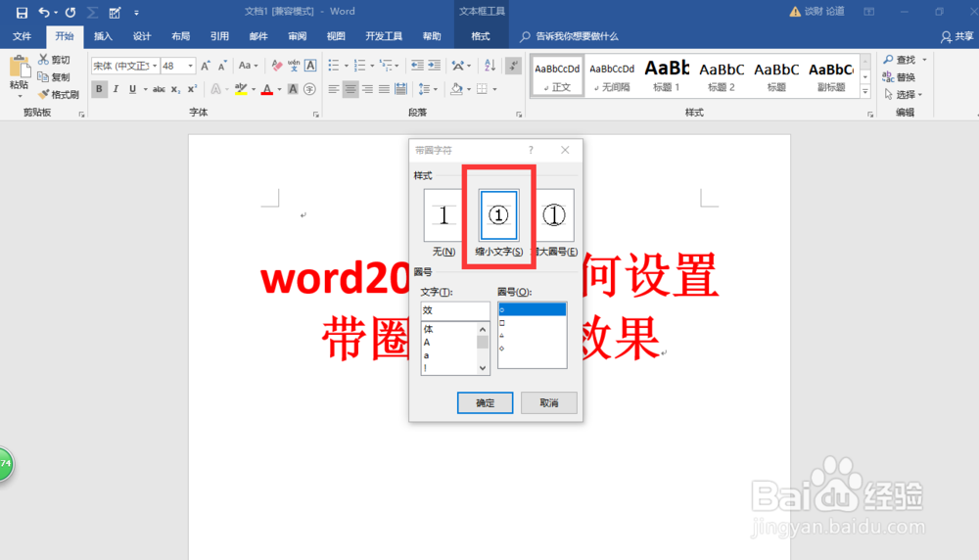
Task: Click the enclosed character circle icon
Action: click(x=309, y=89)
